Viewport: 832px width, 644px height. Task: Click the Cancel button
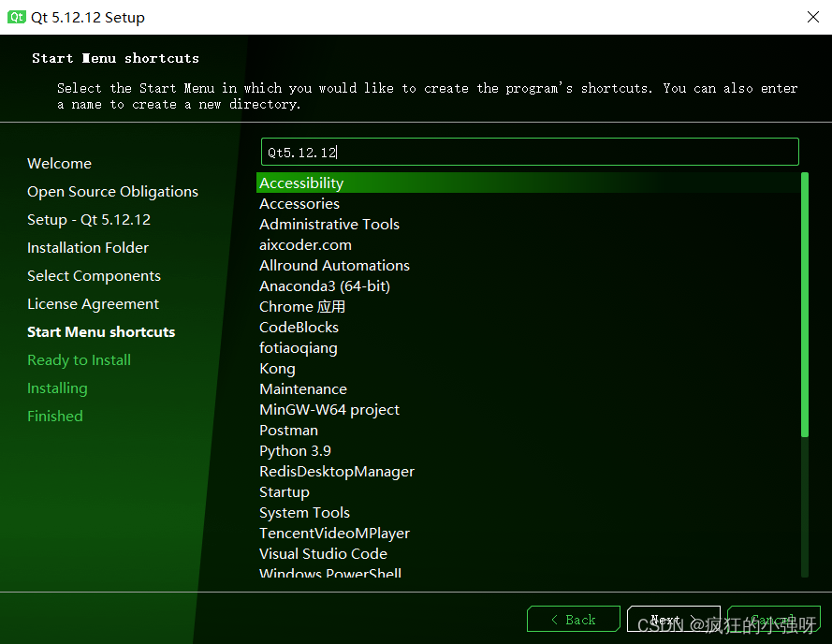point(774,619)
